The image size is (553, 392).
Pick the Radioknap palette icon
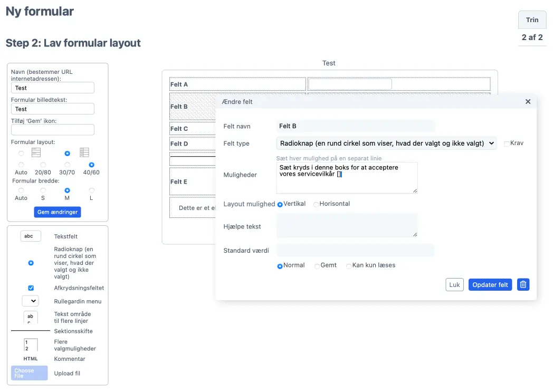tap(31, 263)
